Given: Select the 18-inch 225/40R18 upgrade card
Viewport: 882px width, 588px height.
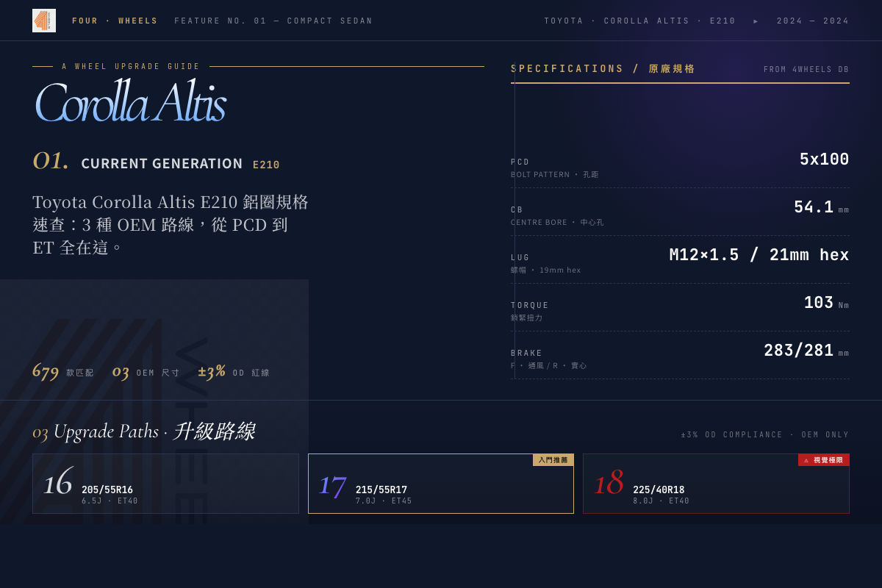Looking at the screenshot, I should pos(716,484).
